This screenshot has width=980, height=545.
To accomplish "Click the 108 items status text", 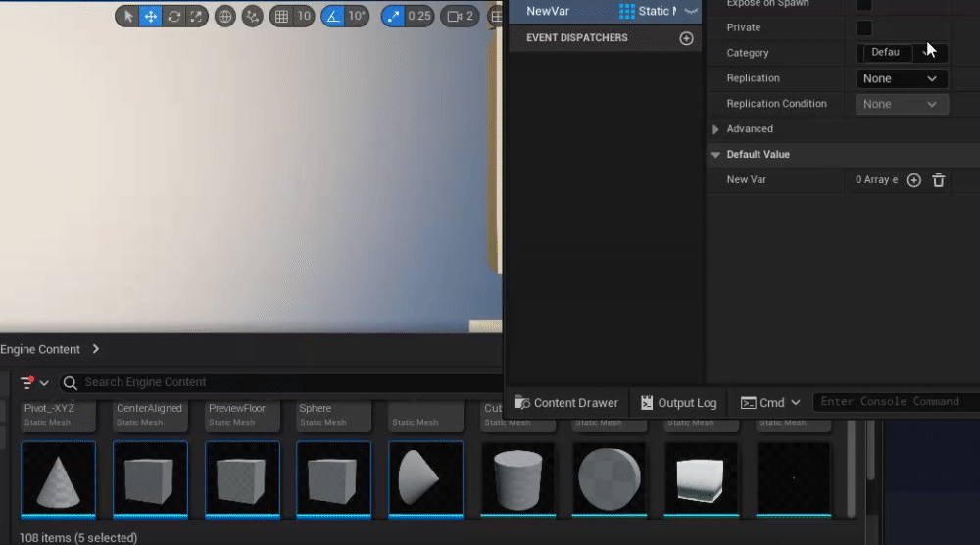I will click(x=78, y=537).
